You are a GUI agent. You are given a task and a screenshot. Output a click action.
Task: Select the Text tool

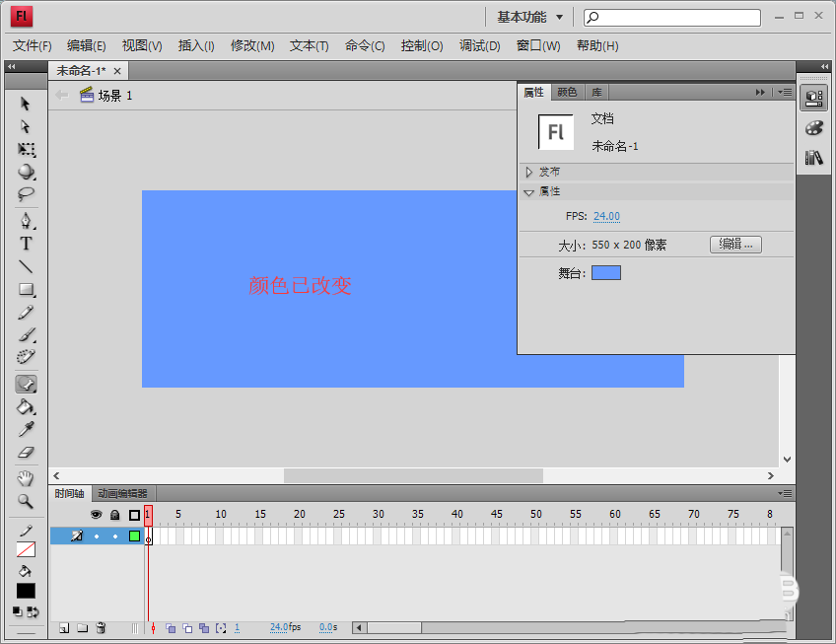pos(26,244)
